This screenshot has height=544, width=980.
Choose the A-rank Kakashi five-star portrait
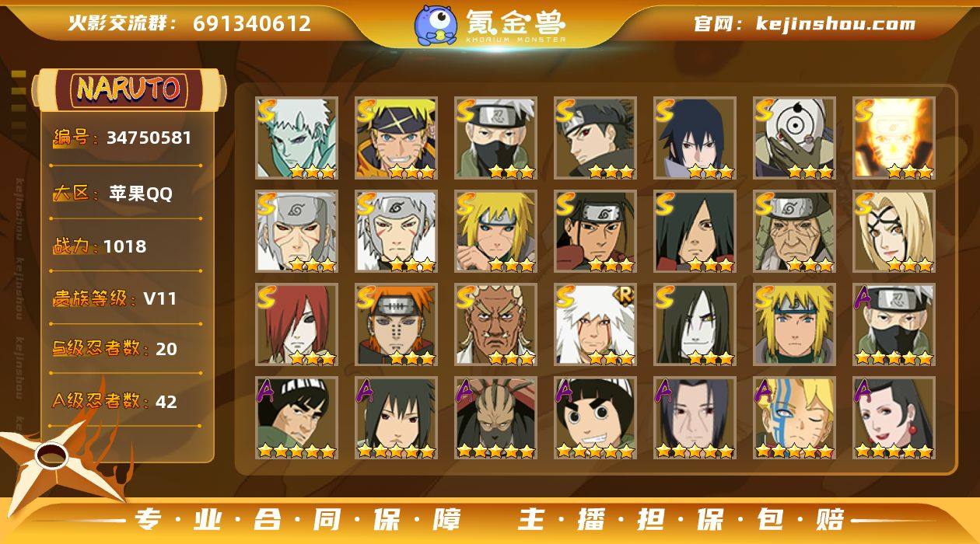[x=894, y=324]
